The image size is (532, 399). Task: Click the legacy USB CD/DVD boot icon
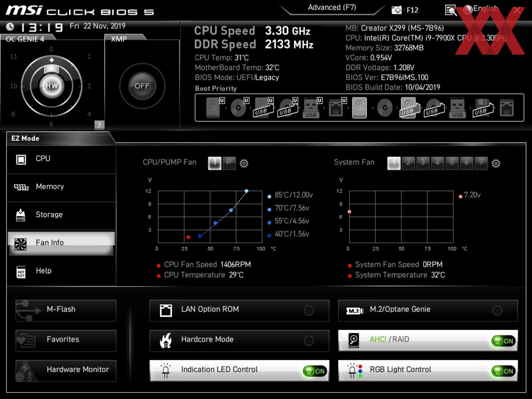(434, 108)
